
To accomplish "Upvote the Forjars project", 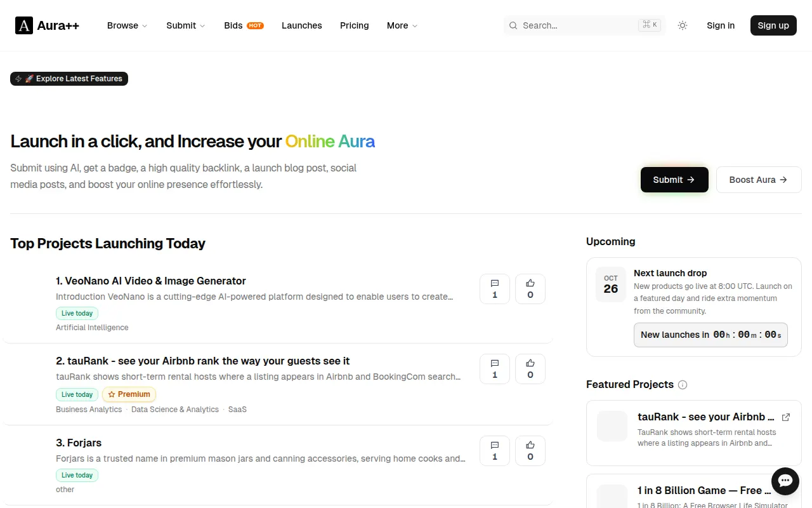I will (530, 451).
